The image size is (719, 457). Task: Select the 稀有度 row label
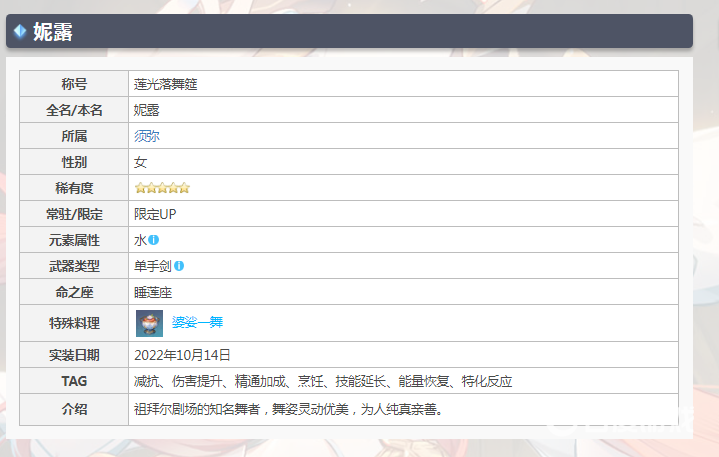click(x=74, y=188)
